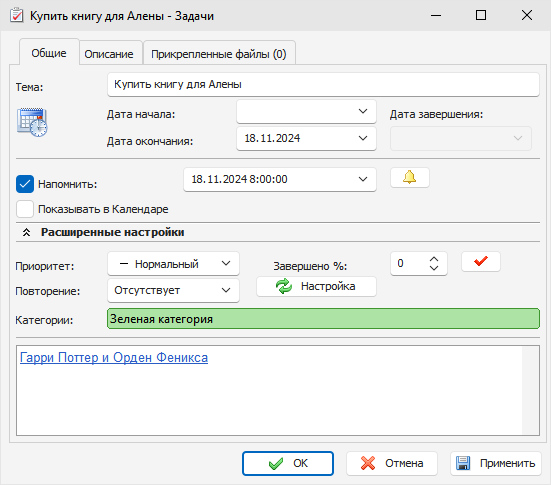
Task: Uncheck the Напомнить checkbox
Action: coord(25,184)
